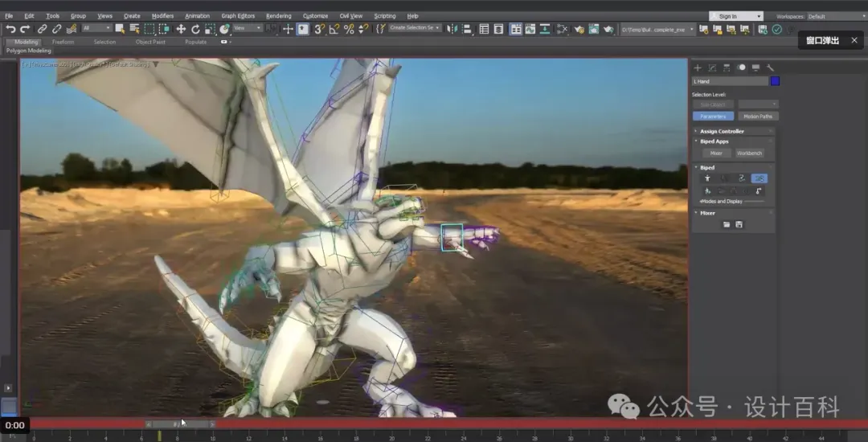Select the Move transform tool
868x442 pixels.
pyautogui.click(x=181, y=29)
